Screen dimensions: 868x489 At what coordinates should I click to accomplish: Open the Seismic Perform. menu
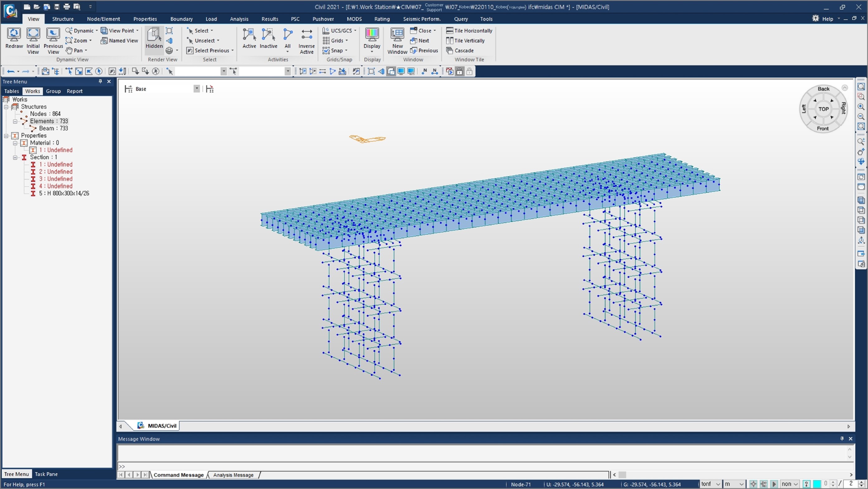tap(422, 19)
